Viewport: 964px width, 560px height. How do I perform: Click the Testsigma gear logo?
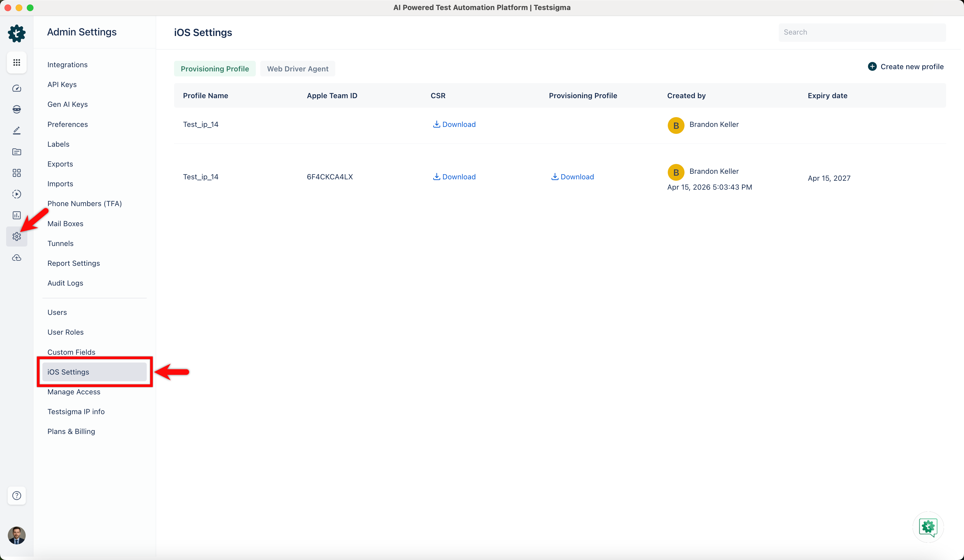16,33
